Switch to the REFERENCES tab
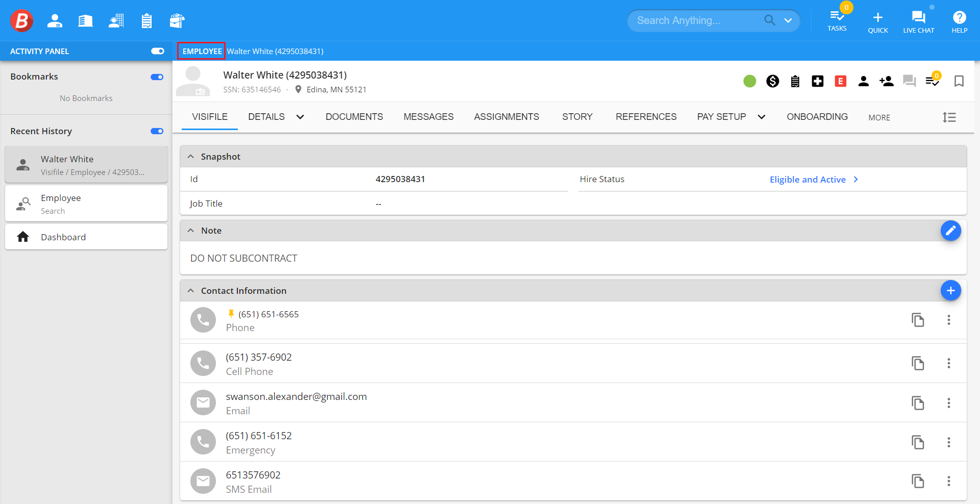Screen dimensions: 980x504 (646, 117)
